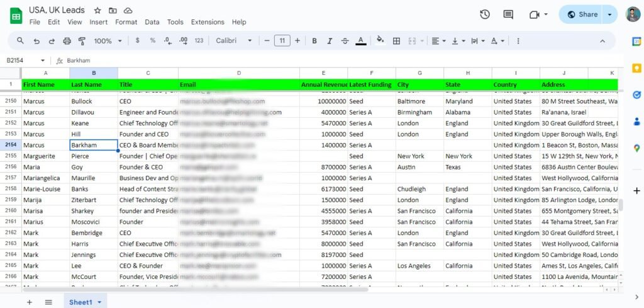Open version history clock icon
This screenshot has height=308, width=644.
pyautogui.click(x=485, y=14)
